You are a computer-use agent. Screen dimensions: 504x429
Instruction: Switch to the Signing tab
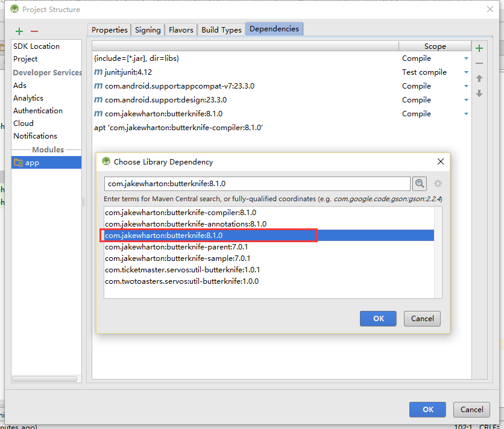pos(148,30)
